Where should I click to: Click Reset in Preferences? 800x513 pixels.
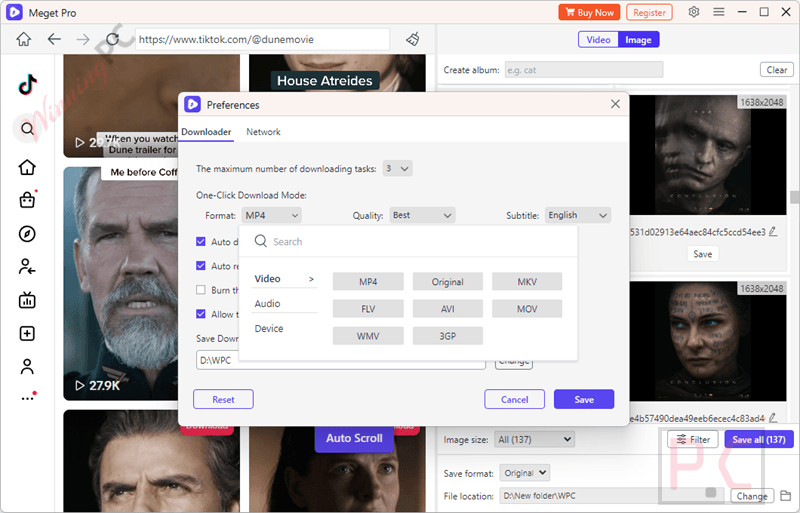pyautogui.click(x=223, y=399)
